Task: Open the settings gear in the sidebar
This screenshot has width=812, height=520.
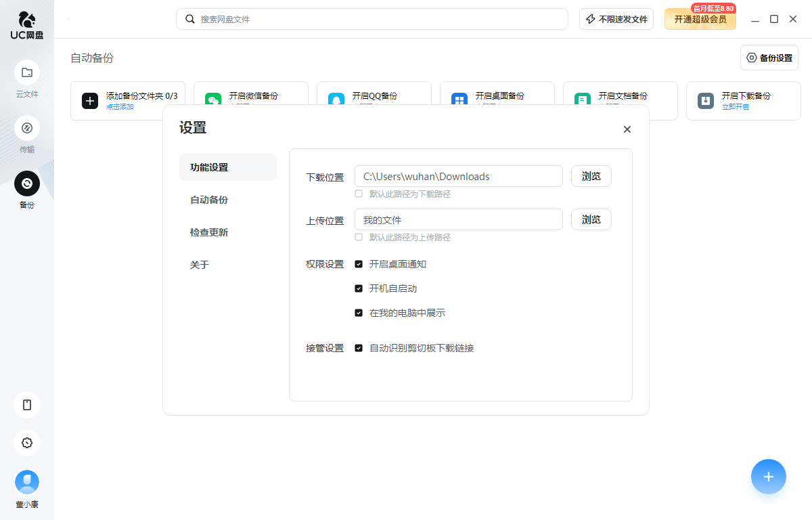Action: click(x=27, y=443)
